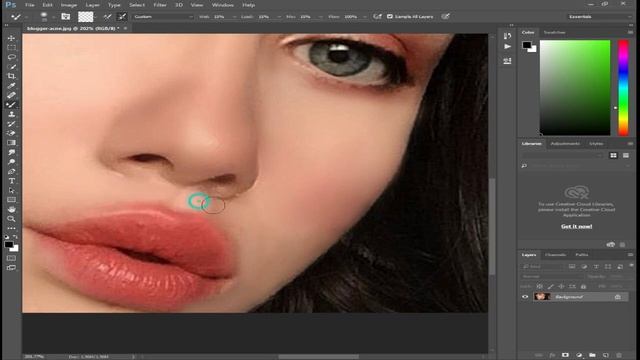Select the Pen tool
The height and width of the screenshot is (360, 640).
click(11, 171)
